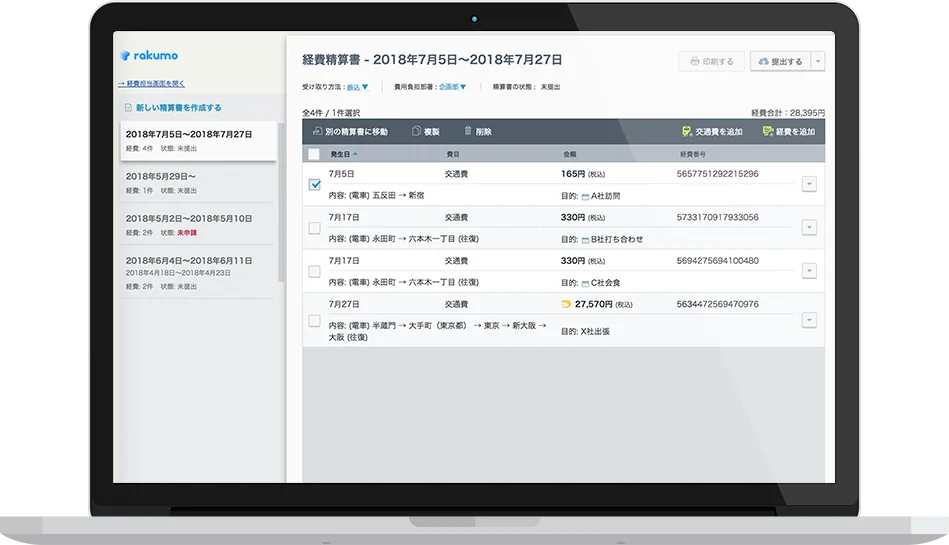This screenshot has height=545, width=949.
Task: Click the 発生日 sort arrow
Action: [x=355, y=154]
